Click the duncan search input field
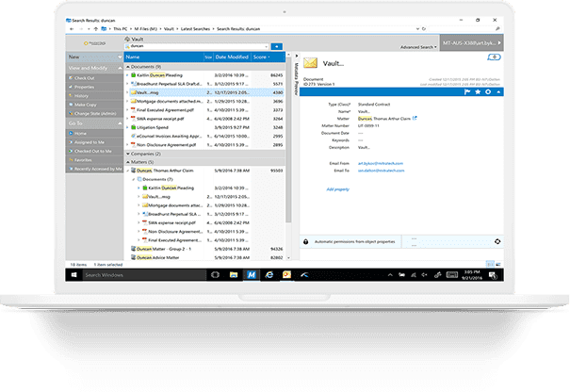570x392 pixels. point(196,46)
